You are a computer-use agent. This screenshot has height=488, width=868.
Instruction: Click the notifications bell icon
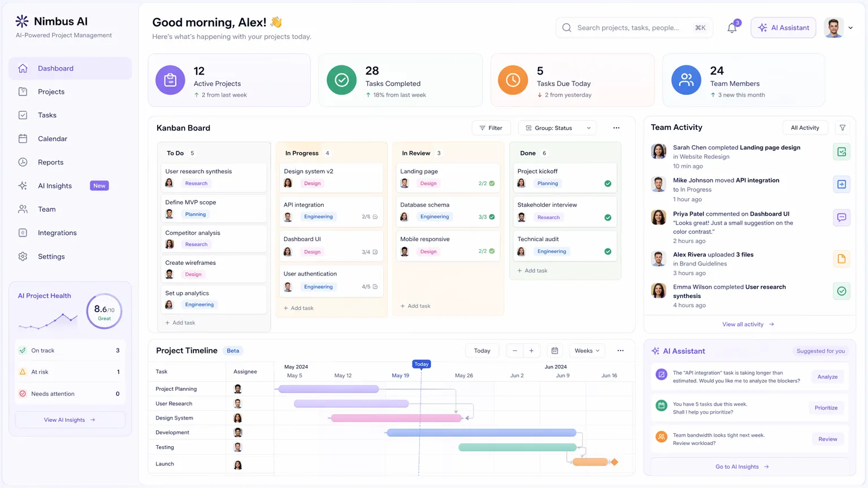[731, 27]
